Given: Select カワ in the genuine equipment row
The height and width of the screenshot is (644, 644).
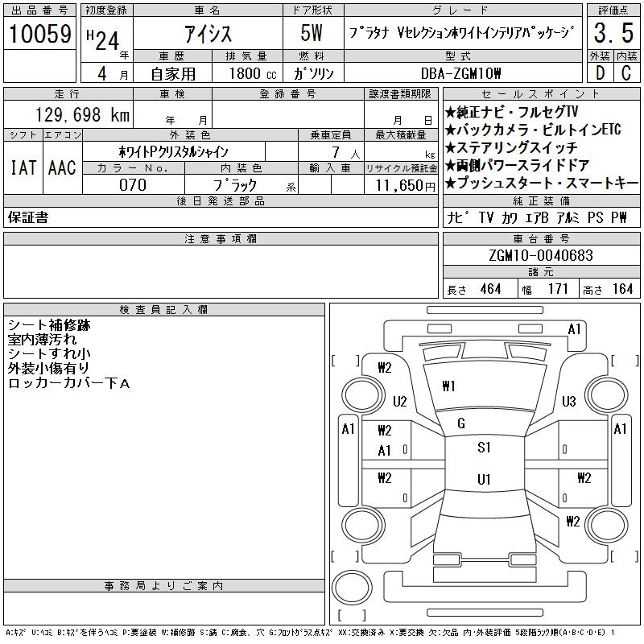Looking at the screenshot, I should tap(509, 217).
